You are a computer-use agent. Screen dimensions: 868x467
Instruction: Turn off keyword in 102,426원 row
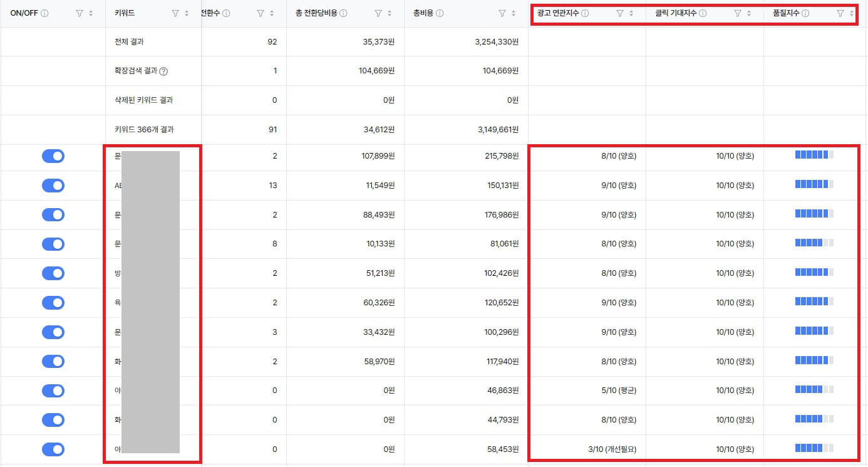point(53,273)
